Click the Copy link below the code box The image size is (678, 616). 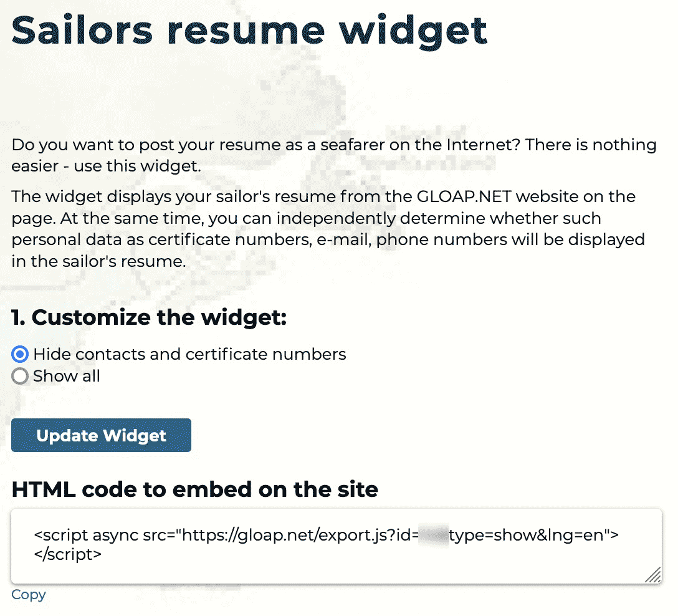(29, 594)
